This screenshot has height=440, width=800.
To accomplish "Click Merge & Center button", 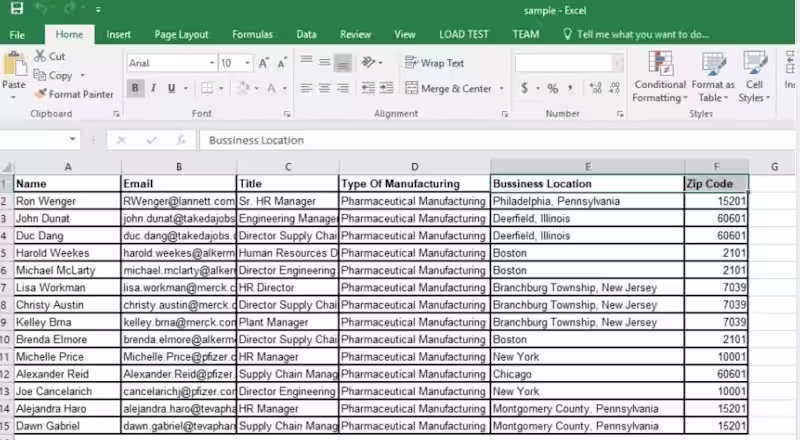I will pos(448,88).
